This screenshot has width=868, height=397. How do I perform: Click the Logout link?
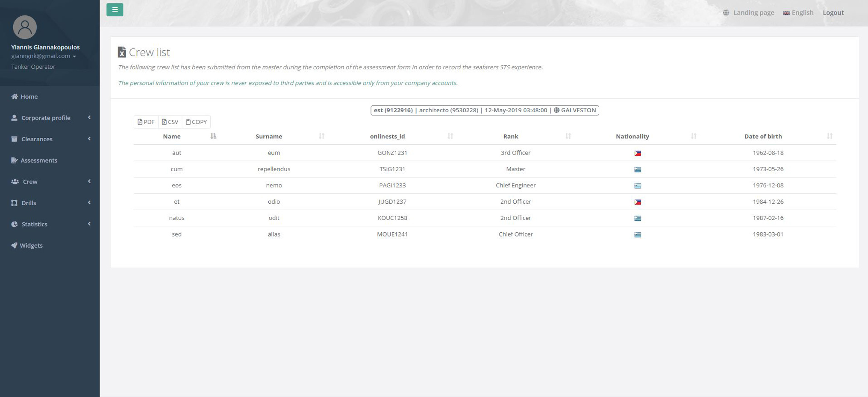[x=833, y=12]
